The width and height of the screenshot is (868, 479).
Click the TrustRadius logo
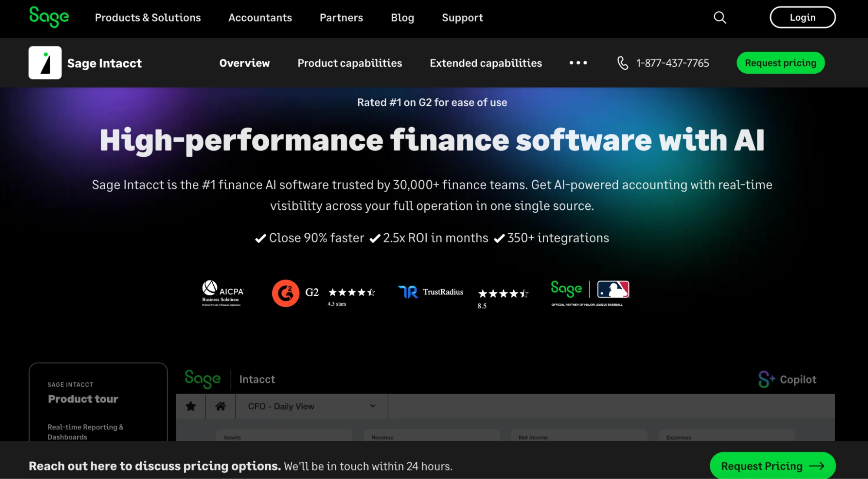click(x=430, y=292)
